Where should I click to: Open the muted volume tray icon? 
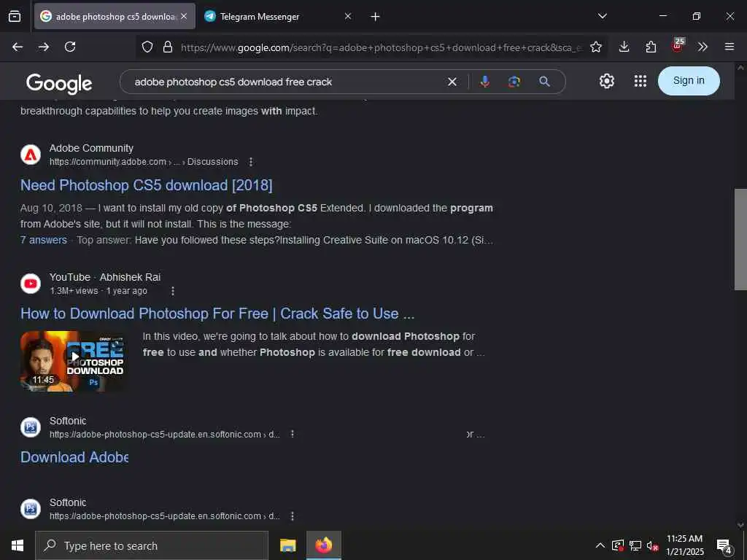(x=652, y=545)
